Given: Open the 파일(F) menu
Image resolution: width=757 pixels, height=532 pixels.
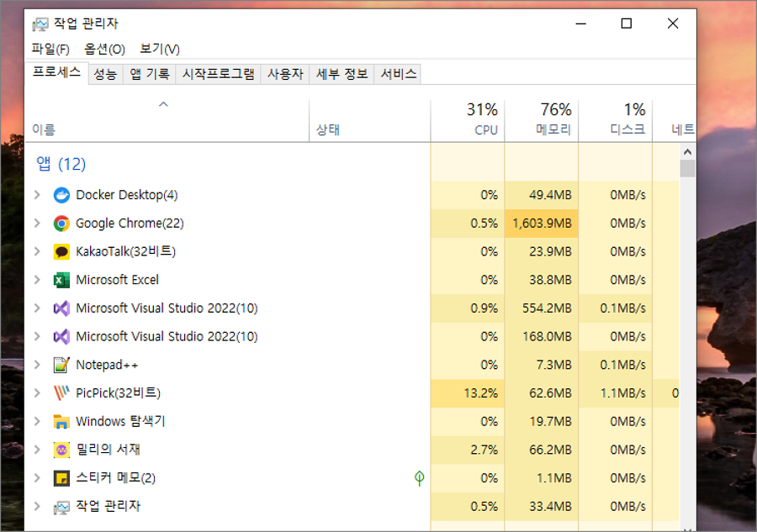Looking at the screenshot, I should (50, 49).
